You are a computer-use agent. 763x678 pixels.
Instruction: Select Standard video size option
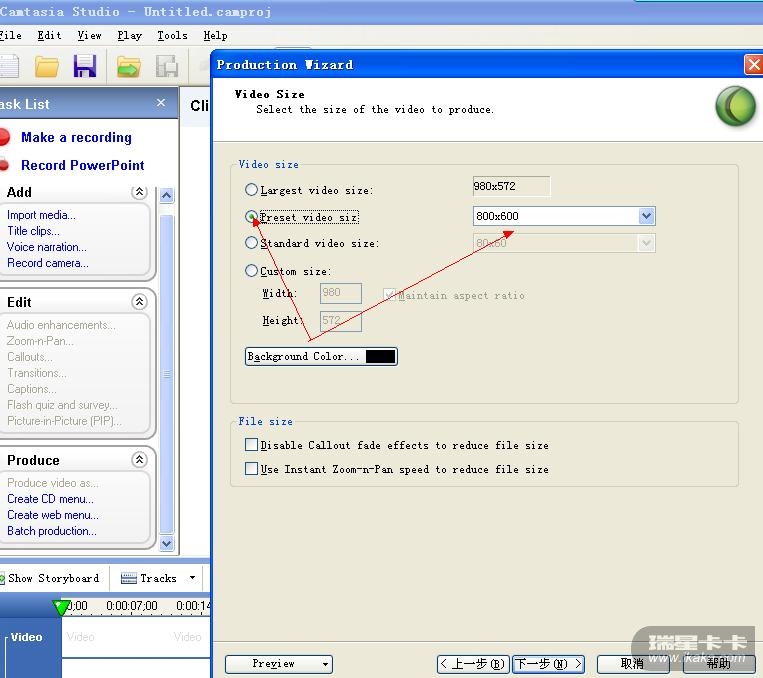[251, 242]
